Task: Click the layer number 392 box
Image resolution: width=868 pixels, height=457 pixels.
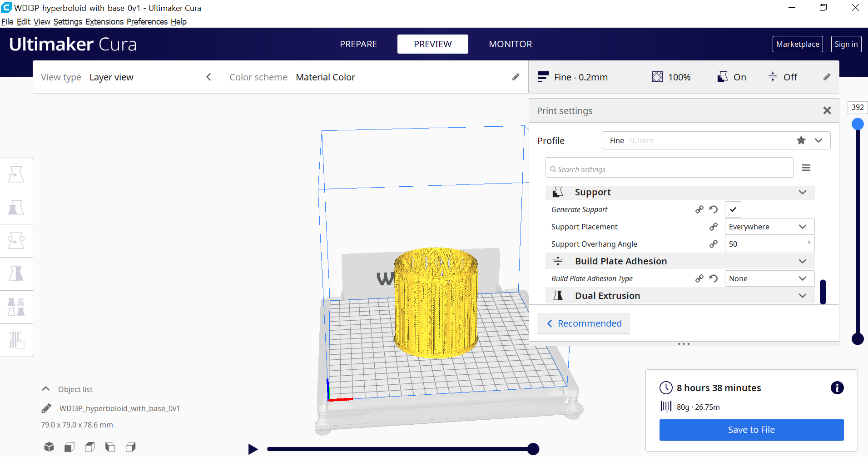Action: [x=858, y=108]
